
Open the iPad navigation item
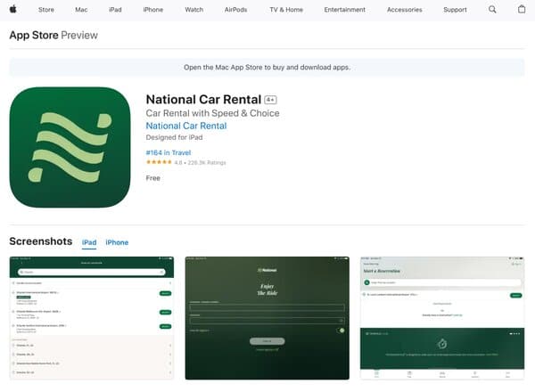pos(115,10)
